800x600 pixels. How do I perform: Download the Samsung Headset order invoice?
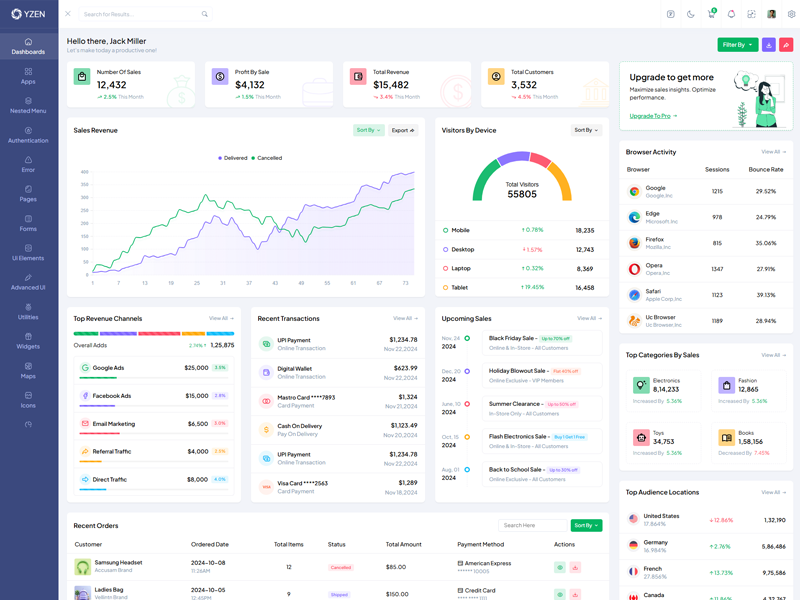(575, 567)
